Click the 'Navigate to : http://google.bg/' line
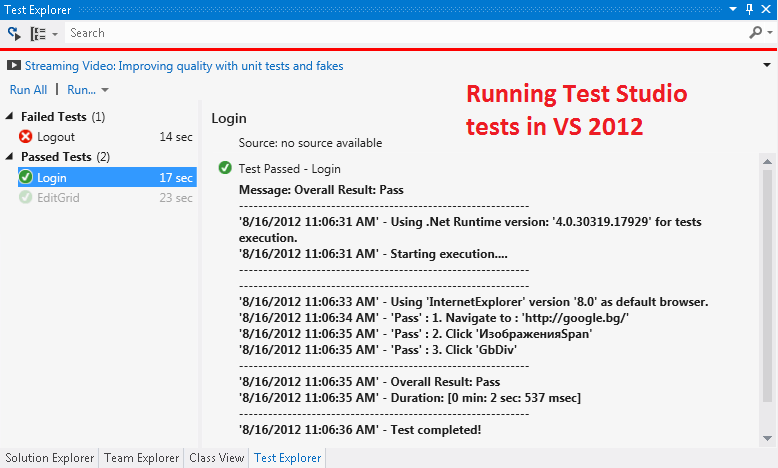 point(434,318)
